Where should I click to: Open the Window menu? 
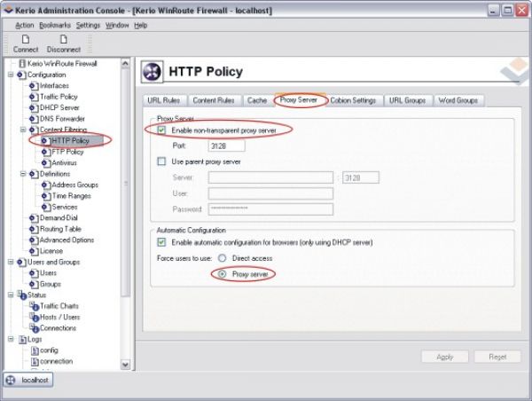tap(117, 25)
